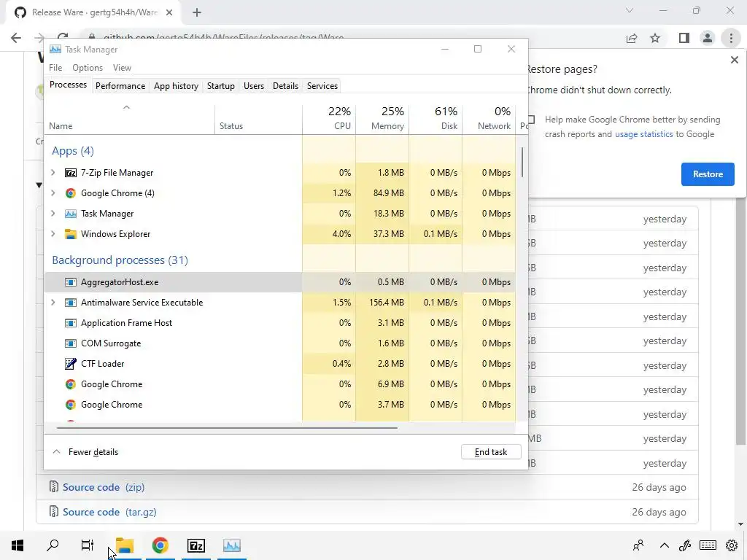Open Task Manager from the taskbar

click(x=232, y=545)
